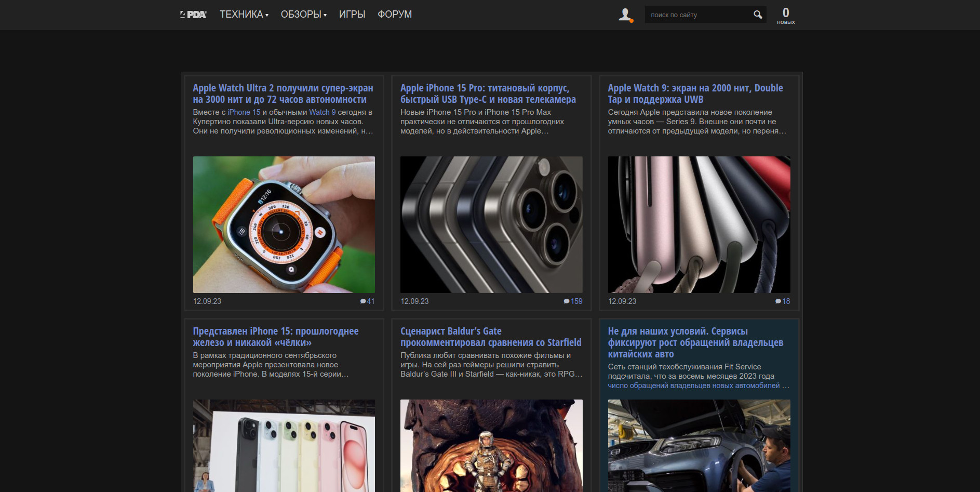Follow the Watch 9 inline link
980x492 pixels.
tap(323, 112)
